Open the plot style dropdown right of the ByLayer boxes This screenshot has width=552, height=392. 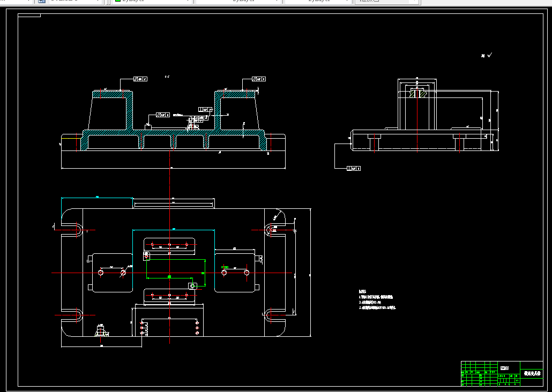(386, 1)
